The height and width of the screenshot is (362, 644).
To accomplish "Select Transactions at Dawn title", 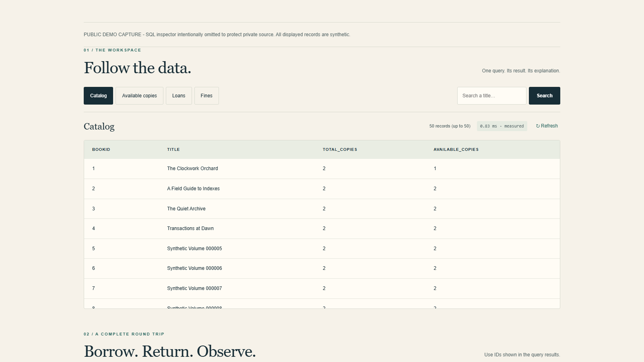I will 190,228.
